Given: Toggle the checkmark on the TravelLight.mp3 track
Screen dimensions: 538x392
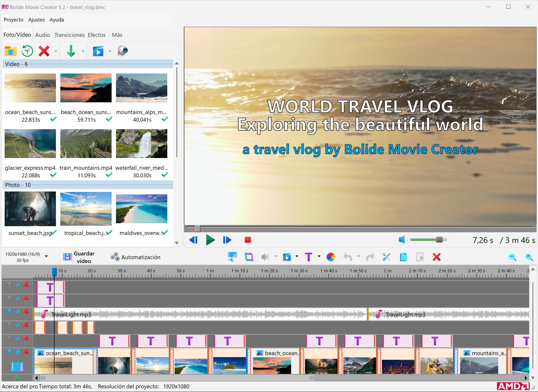Looking at the screenshot, I should pyautogui.click(x=17, y=311).
